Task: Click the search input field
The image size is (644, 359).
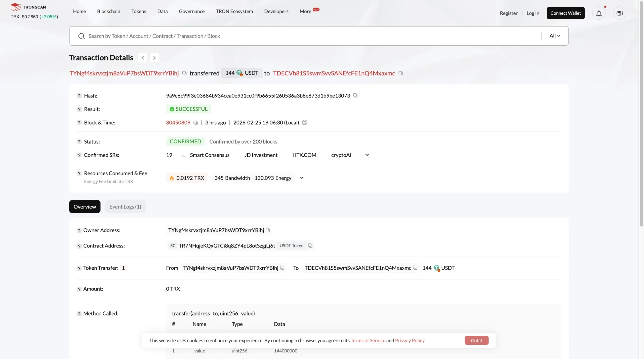Action: (x=302, y=36)
